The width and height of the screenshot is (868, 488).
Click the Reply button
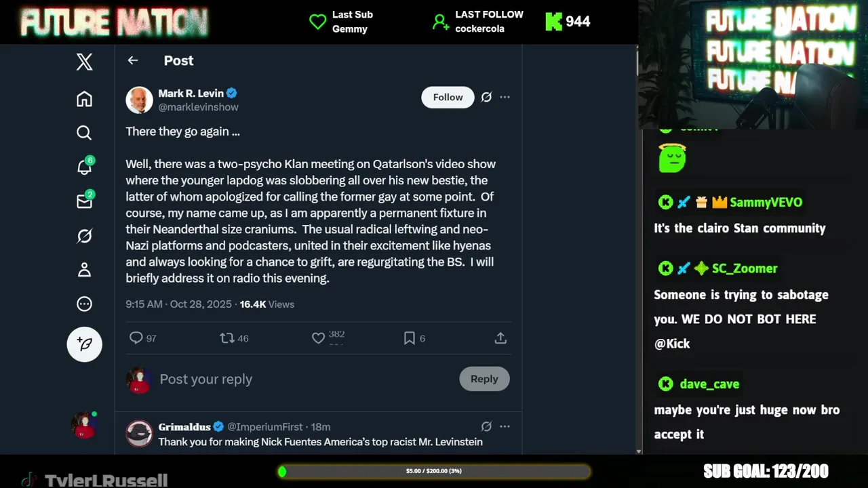(x=484, y=379)
